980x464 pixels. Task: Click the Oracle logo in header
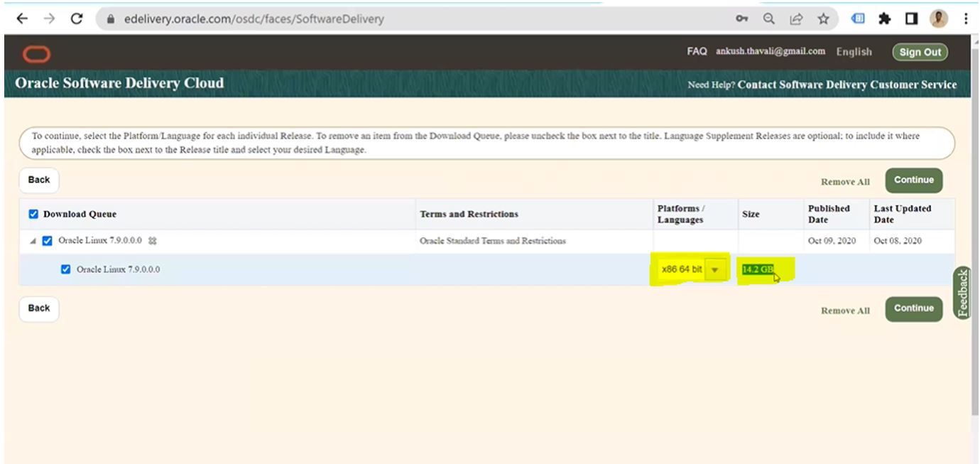(36, 54)
